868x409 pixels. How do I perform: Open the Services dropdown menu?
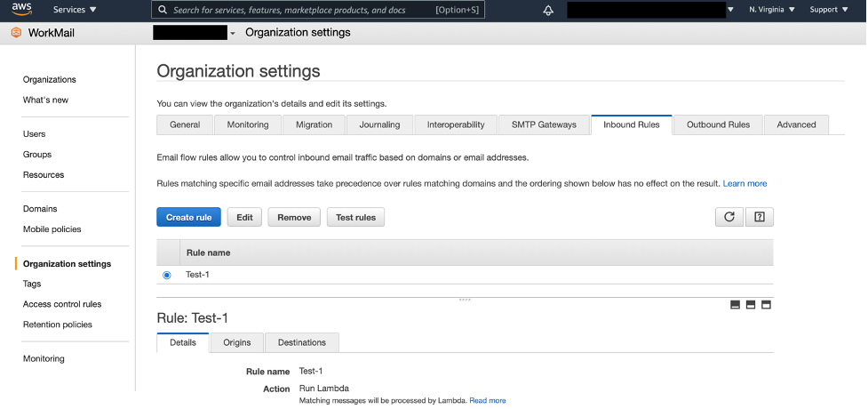[x=75, y=10]
